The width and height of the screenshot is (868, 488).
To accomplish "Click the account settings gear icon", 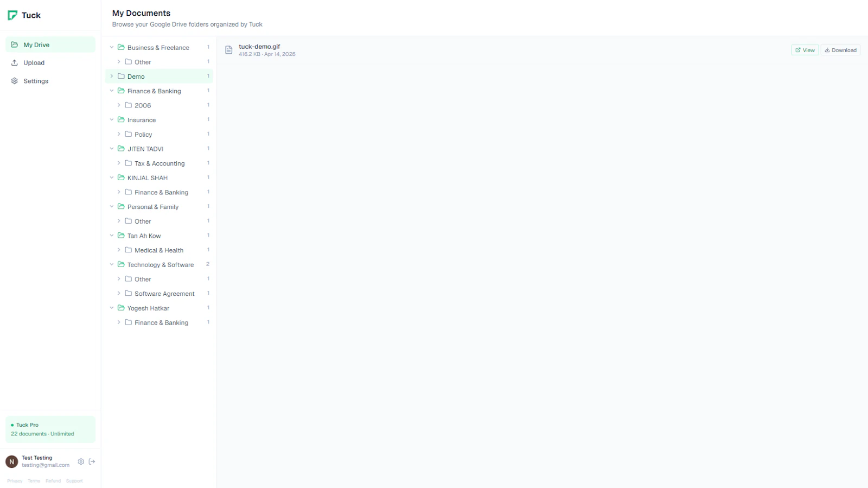I will pos(81,461).
